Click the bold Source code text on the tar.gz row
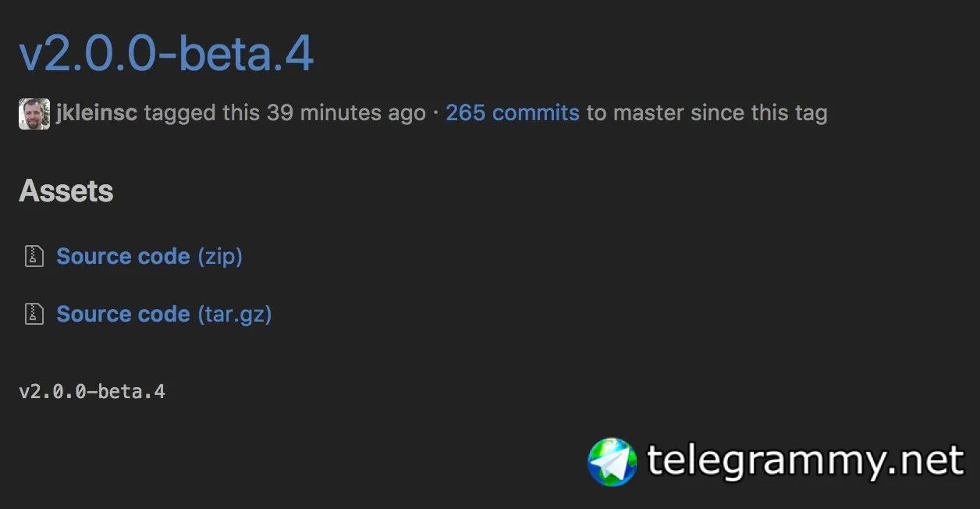 pos(123,314)
